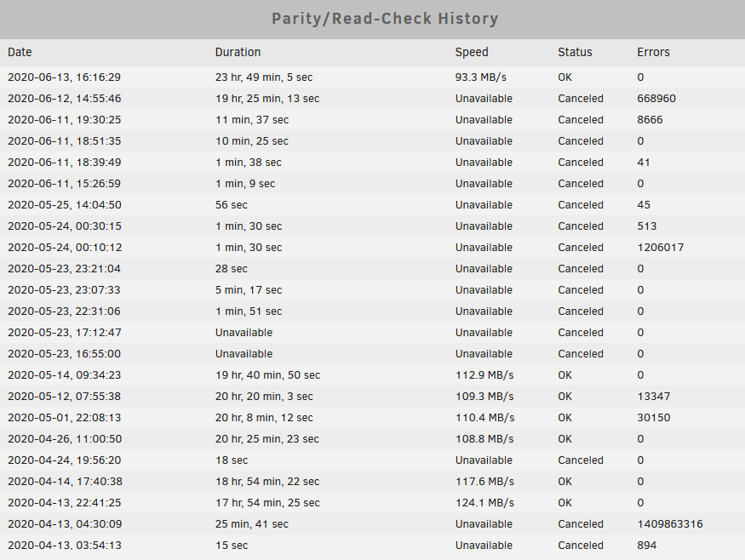Select duration 1 min, 9 sec

pos(245,183)
